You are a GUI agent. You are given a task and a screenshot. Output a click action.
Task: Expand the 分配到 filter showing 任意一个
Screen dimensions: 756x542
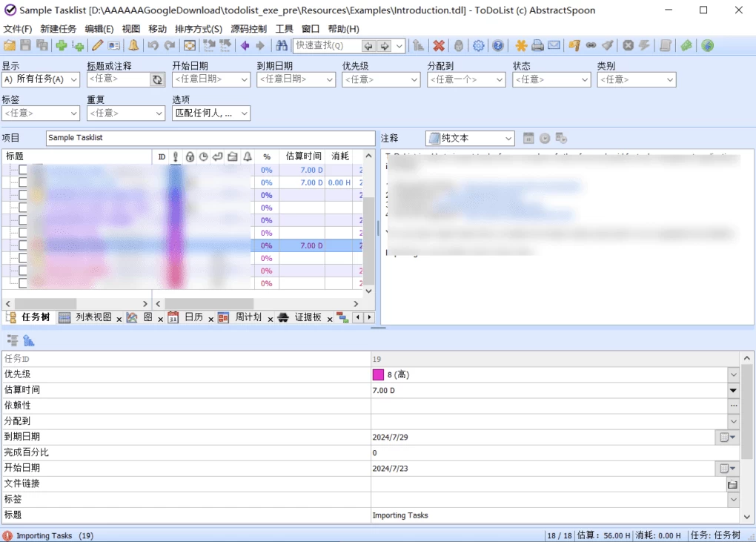[x=498, y=79]
